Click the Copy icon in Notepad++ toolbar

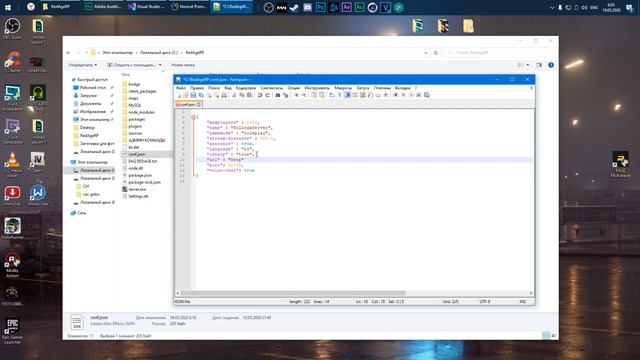coord(242,95)
